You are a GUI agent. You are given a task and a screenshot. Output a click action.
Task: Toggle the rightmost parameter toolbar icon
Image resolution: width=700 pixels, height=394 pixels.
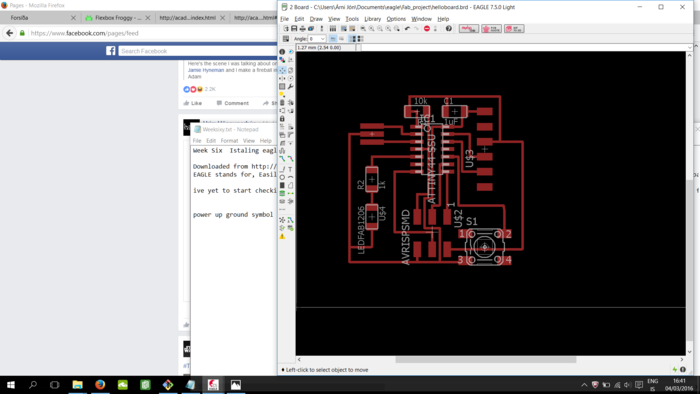click(360, 39)
